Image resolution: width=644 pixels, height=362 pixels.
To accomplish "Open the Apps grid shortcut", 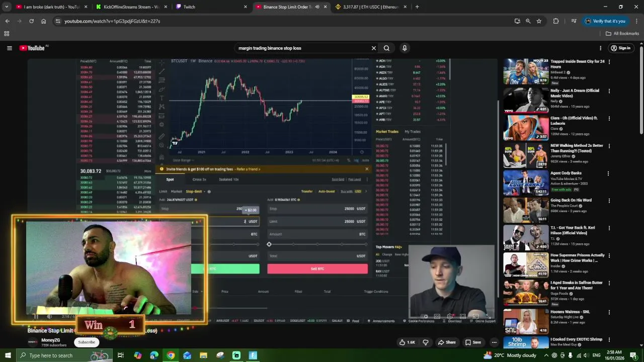I will pos(7,34).
